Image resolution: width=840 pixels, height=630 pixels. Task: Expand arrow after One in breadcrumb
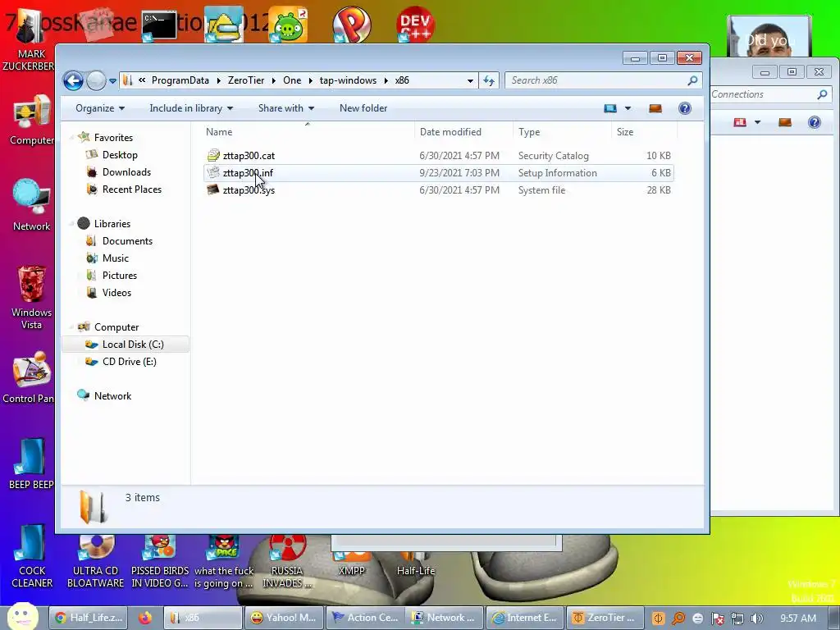pos(310,81)
